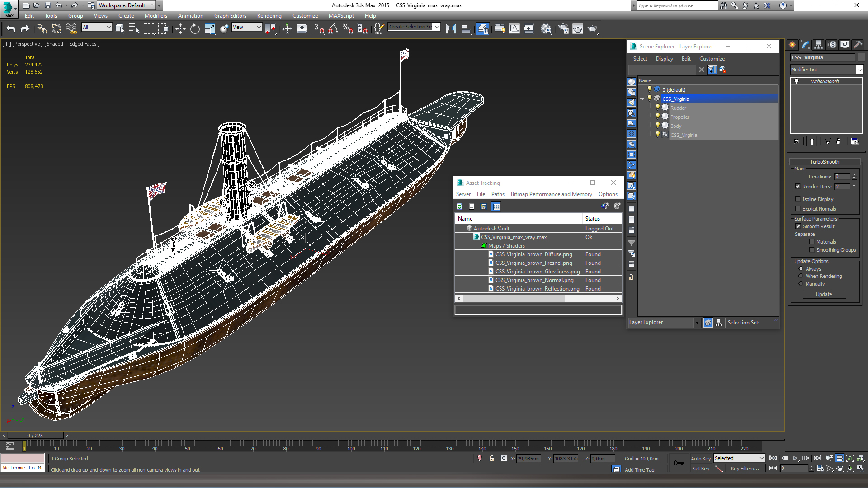Select the Link tool in main toolbar

tap(42, 29)
